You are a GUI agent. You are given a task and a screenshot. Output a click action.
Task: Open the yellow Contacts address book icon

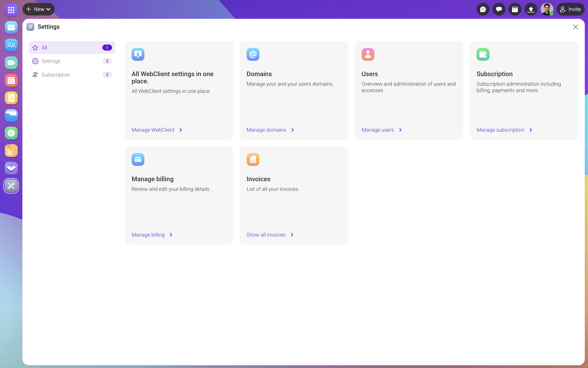[x=11, y=98]
